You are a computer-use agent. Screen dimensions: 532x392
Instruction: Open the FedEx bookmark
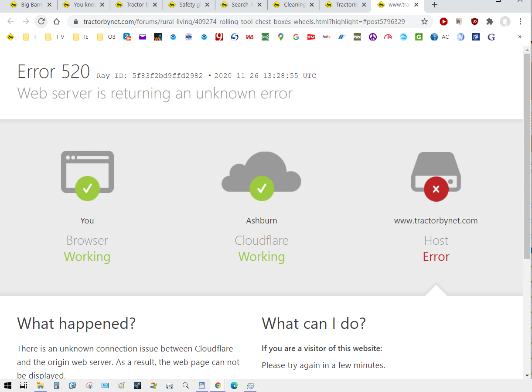click(326, 37)
